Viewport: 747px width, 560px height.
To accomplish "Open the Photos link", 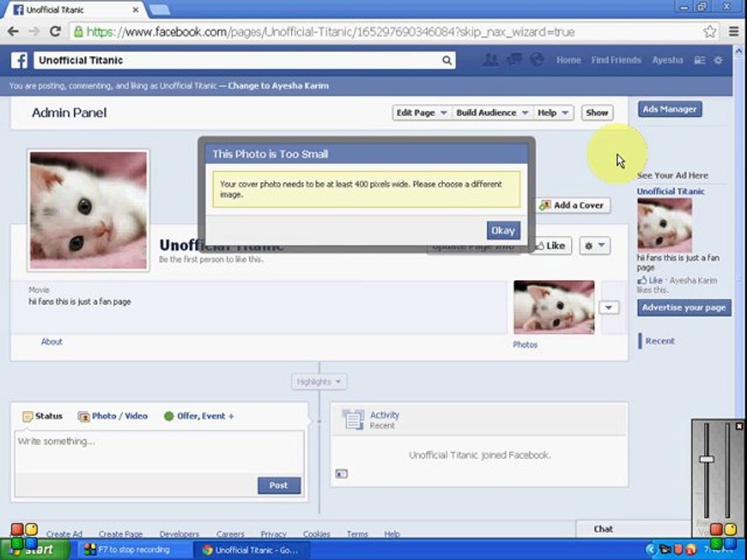I will coord(525,345).
